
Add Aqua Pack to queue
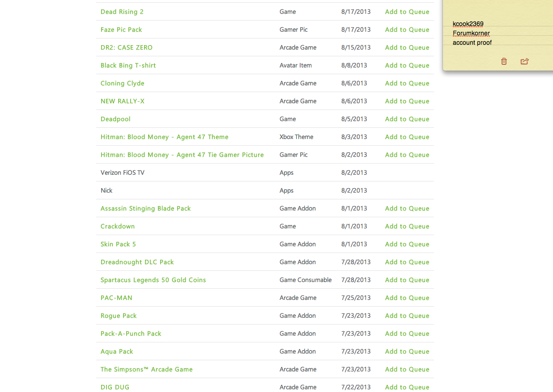click(x=407, y=351)
